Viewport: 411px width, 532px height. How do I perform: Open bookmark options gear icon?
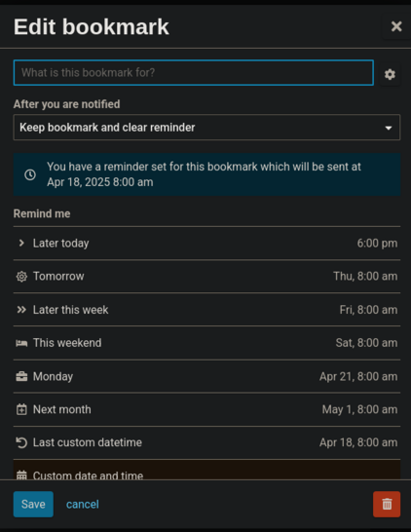pos(390,74)
